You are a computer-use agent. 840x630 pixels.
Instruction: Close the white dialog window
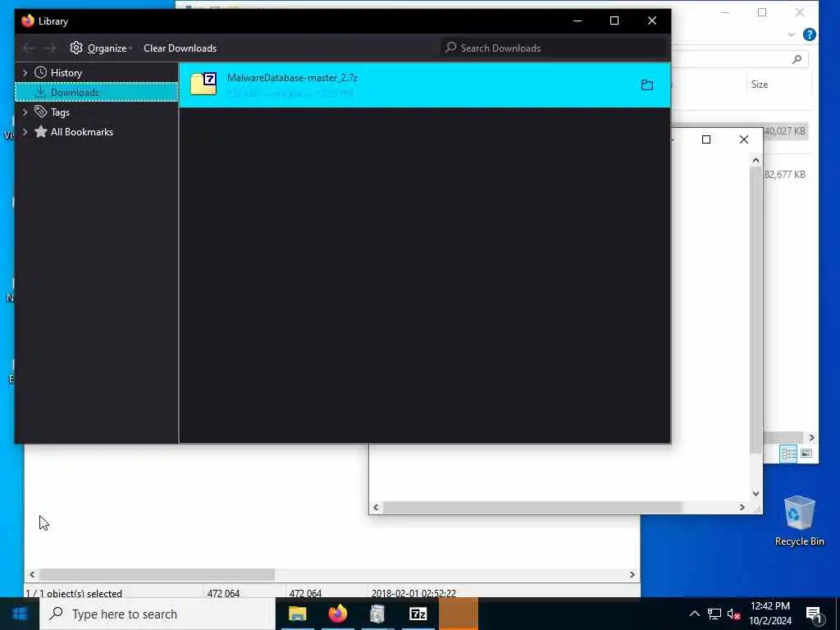click(x=743, y=139)
